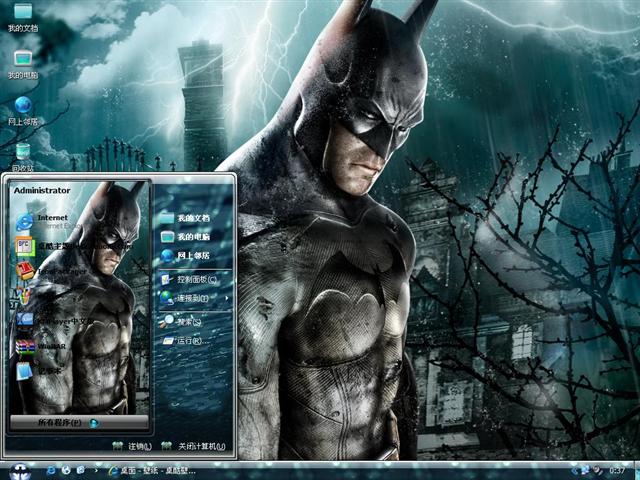Viewport: 640px width, 480px height.
Task: Select 我的电脑 in the start menu's right pane
Action: [x=185, y=237]
